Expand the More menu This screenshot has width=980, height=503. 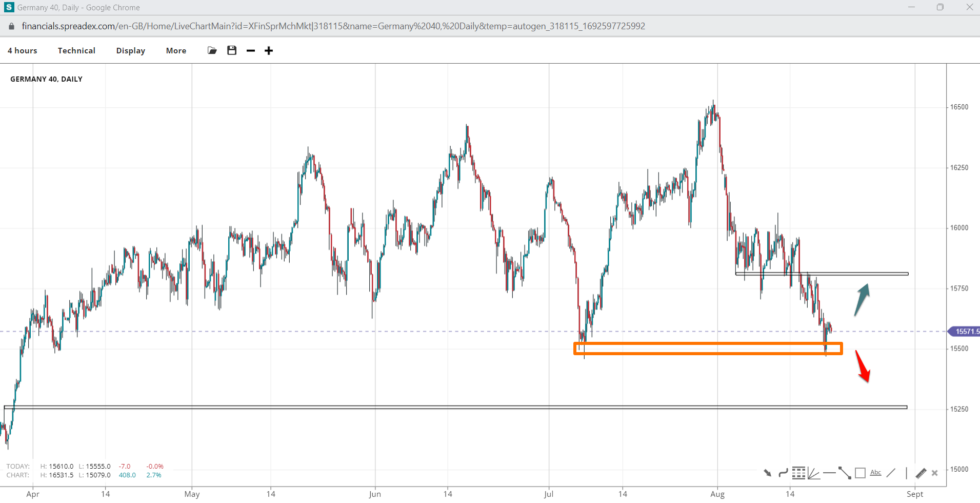176,50
